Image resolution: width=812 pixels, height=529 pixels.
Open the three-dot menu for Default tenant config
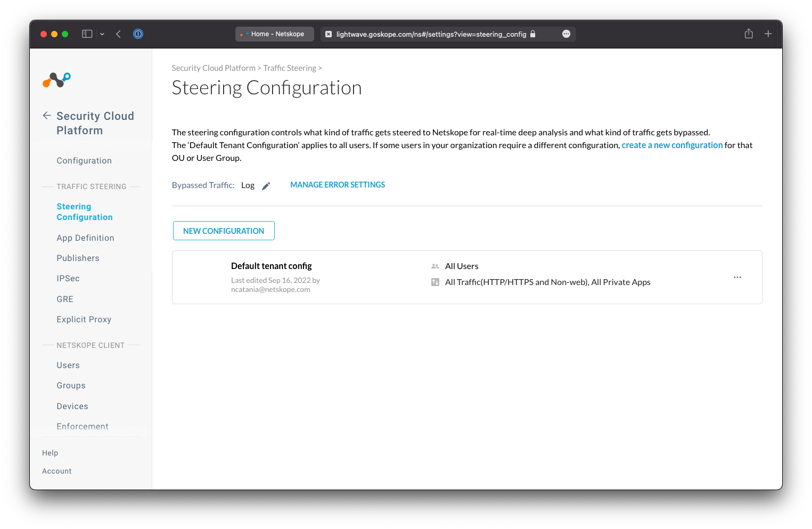pos(737,278)
